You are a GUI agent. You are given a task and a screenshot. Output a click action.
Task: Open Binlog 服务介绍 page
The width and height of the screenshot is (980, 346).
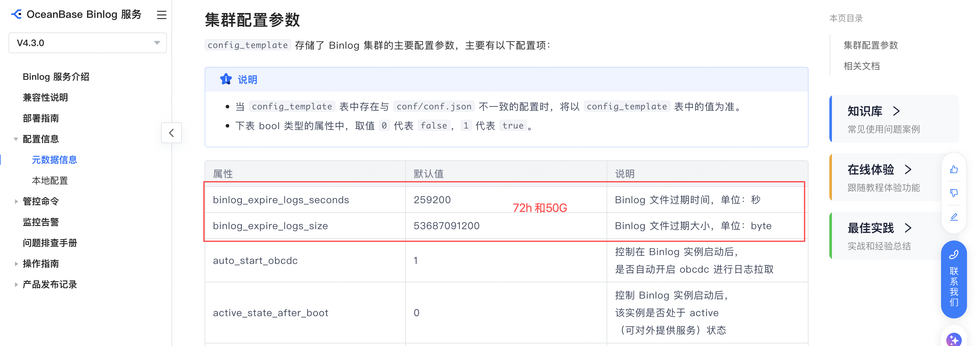(56, 77)
